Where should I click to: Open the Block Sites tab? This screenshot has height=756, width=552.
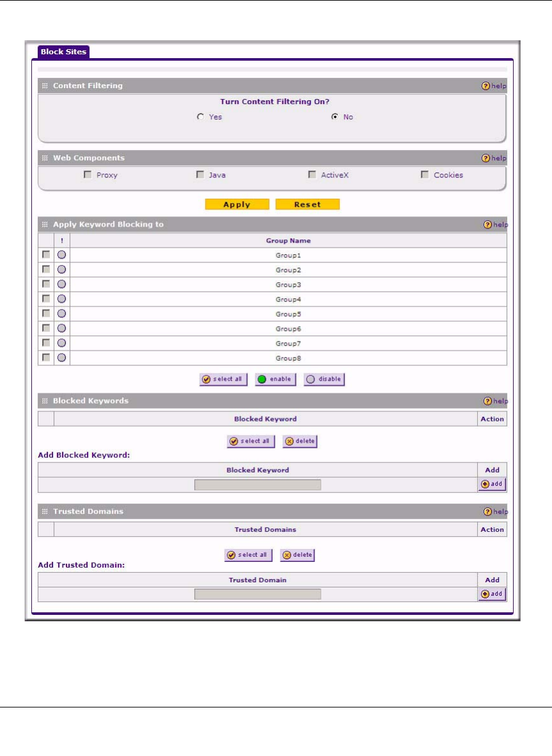point(63,52)
